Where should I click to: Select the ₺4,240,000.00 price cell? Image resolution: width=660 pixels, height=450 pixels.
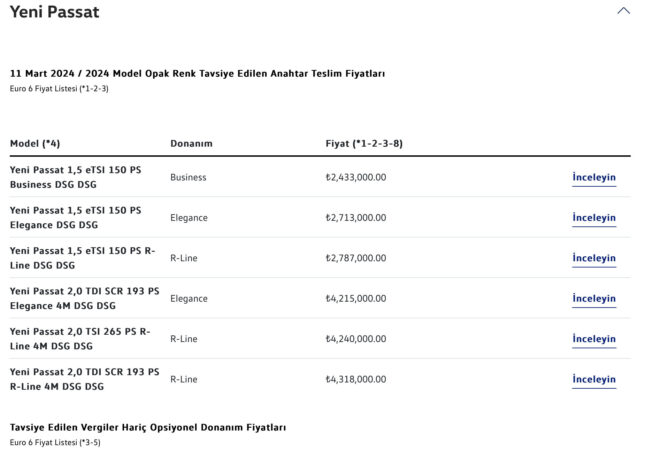pyautogui.click(x=356, y=339)
